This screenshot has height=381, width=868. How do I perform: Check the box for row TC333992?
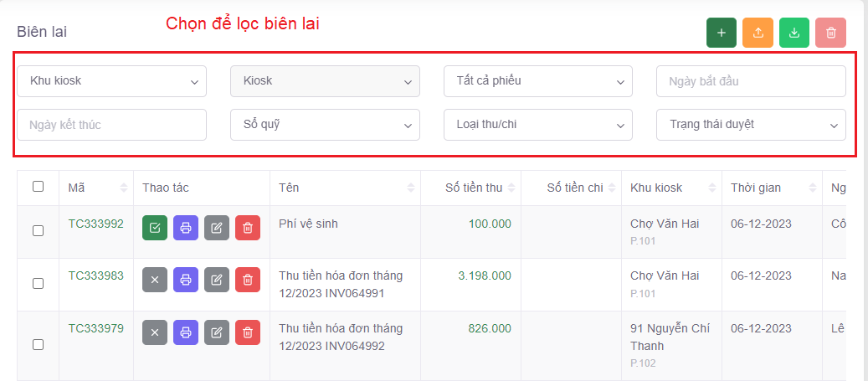pos(39,230)
